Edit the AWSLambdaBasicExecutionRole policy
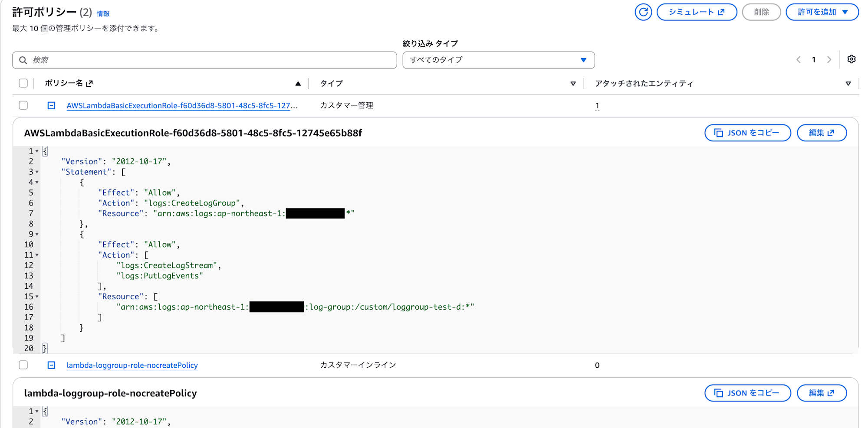The width and height of the screenshot is (868, 428). tap(822, 133)
